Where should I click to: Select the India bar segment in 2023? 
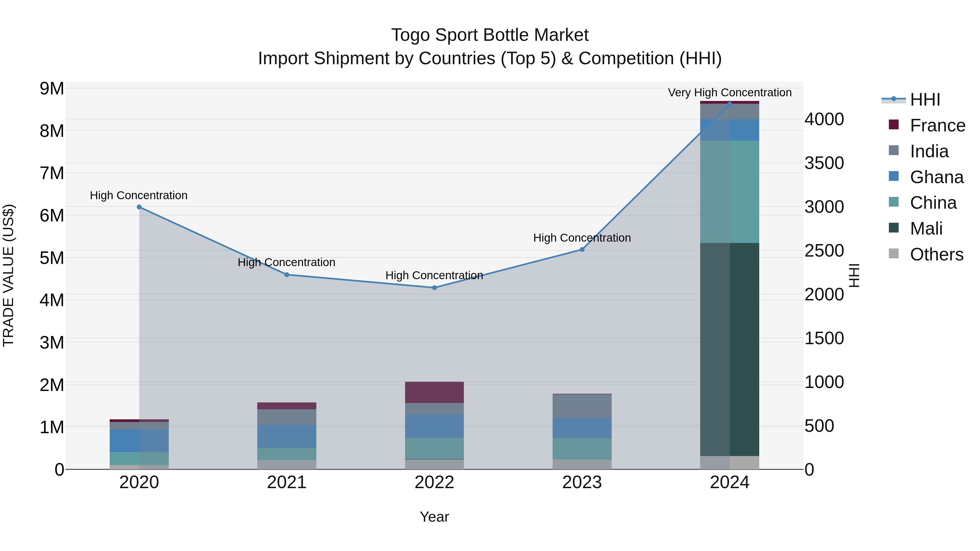pos(582,406)
